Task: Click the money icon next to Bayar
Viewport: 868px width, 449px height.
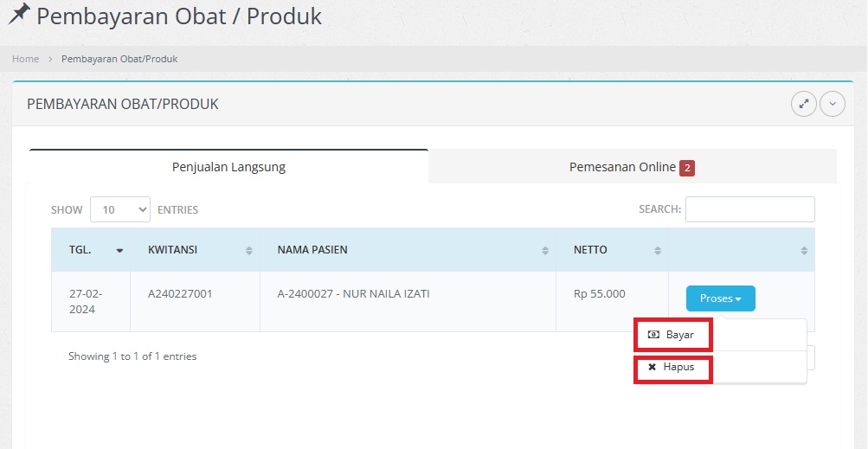Action: pos(653,335)
